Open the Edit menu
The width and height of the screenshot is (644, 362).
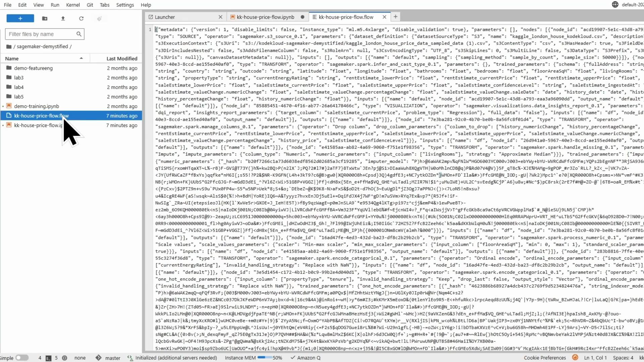[22, 5]
